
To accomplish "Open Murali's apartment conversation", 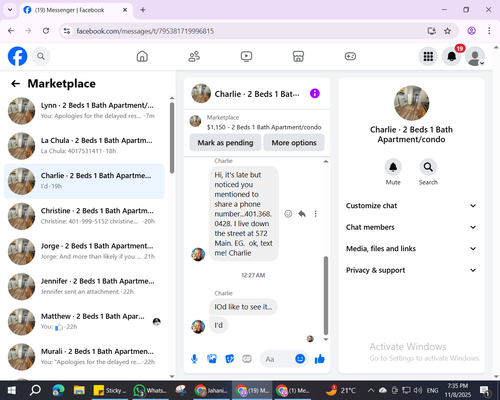I will click(x=84, y=357).
